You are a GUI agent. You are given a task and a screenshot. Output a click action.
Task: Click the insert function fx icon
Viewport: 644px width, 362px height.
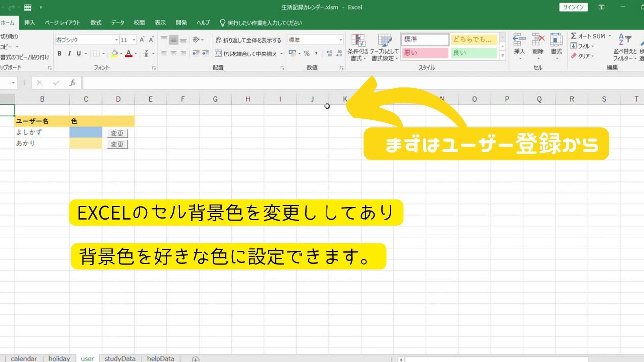(x=72, y=83)
